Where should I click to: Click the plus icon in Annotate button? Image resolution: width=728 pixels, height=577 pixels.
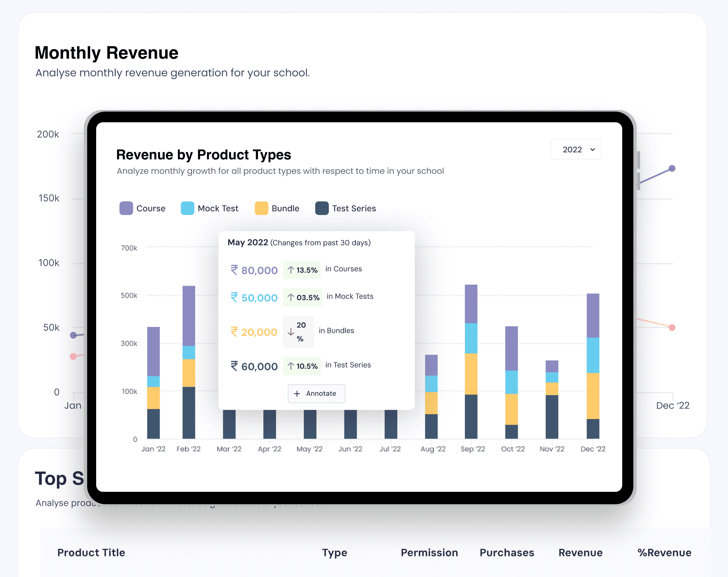point(297,393)
